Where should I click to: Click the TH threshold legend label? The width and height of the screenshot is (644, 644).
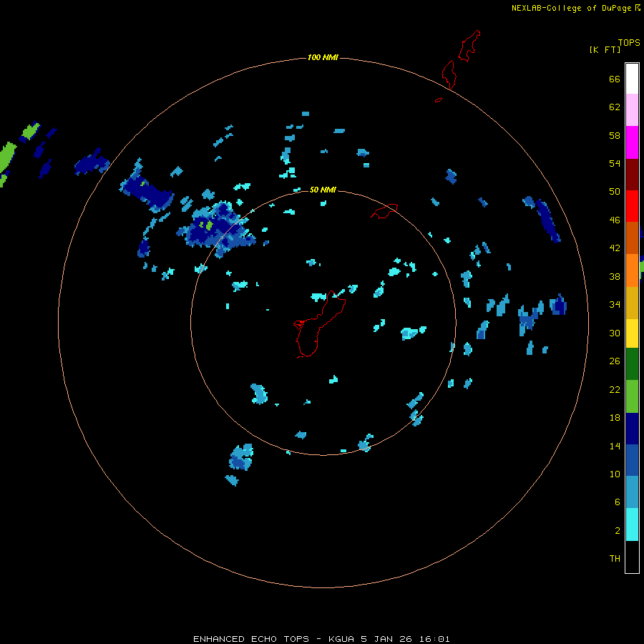[x=615, y=559]
